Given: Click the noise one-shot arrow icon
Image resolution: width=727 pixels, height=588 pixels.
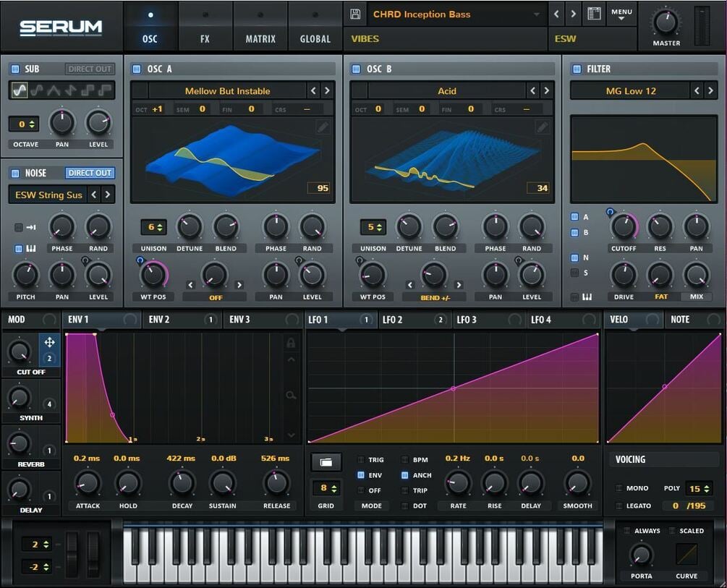Looking at the screenshot, I should (x=31, y=227).
